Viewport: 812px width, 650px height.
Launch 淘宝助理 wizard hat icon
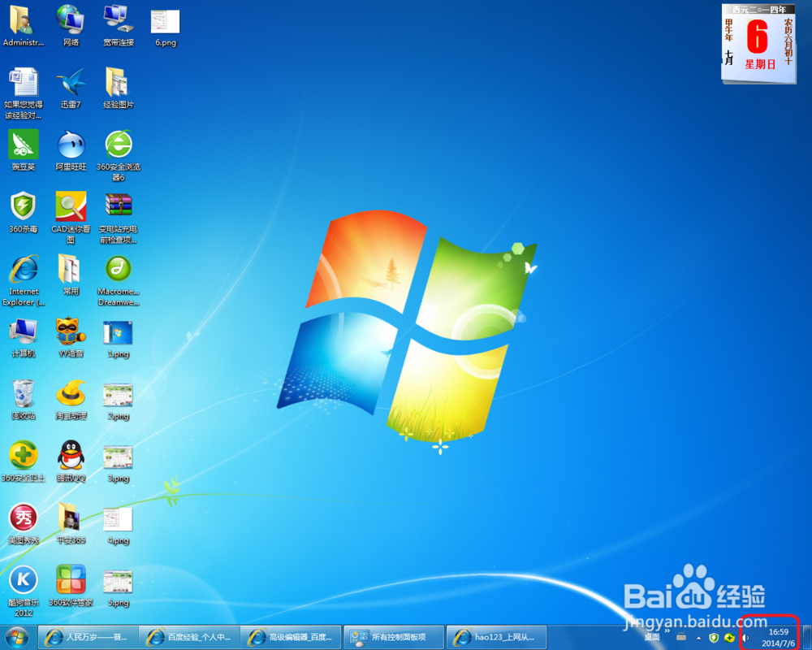[71, 400]
